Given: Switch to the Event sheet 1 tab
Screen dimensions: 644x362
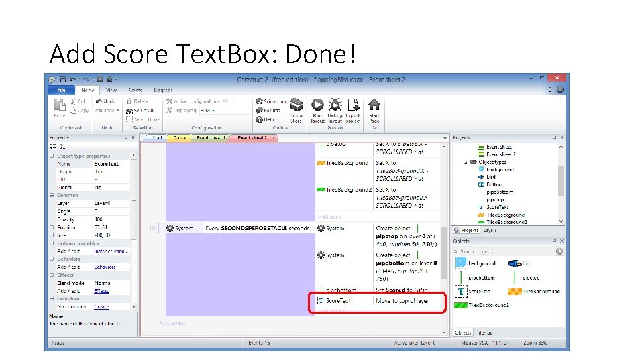Looking at the screenshot, I should (x=210, y=138).
